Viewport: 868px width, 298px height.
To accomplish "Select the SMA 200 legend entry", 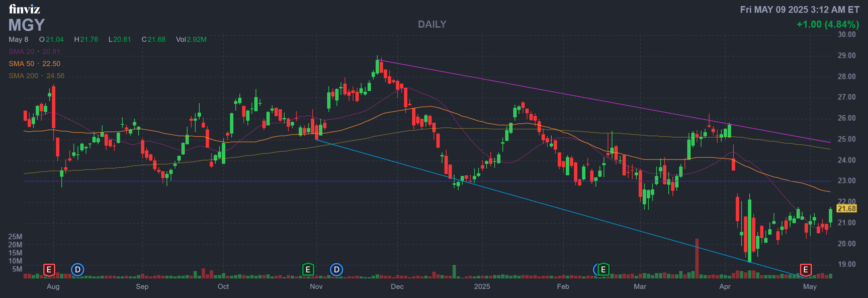I will click(36, 76).
